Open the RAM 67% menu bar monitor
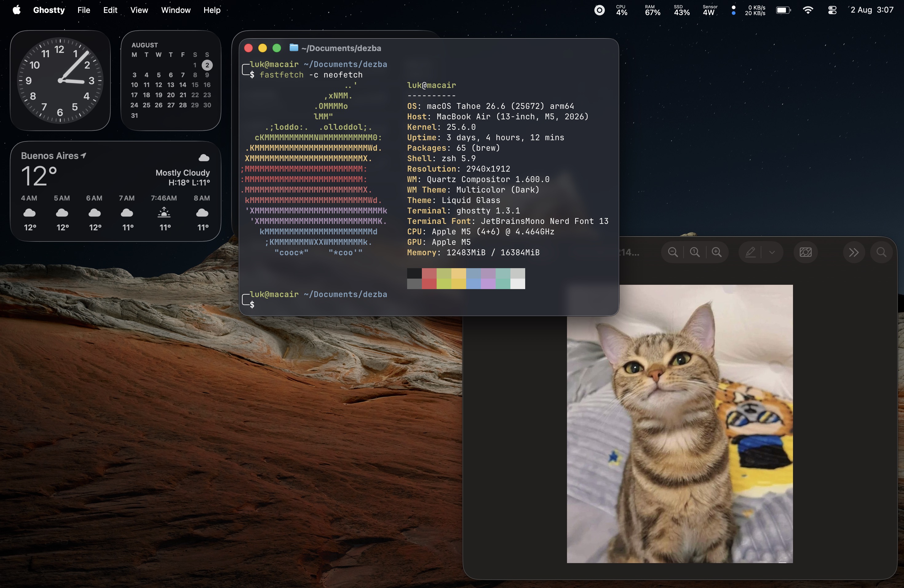The height and width of the screenshot is (588, 904). pos(652,10)
